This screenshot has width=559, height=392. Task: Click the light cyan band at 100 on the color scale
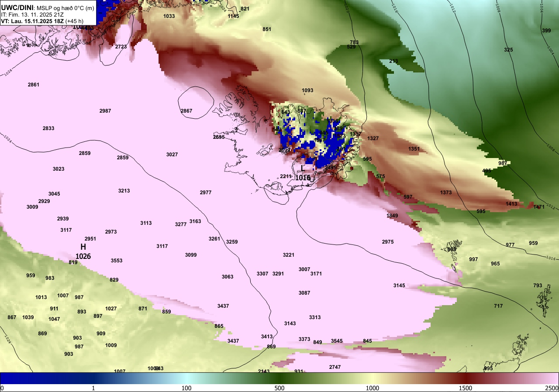coord(186,378)
